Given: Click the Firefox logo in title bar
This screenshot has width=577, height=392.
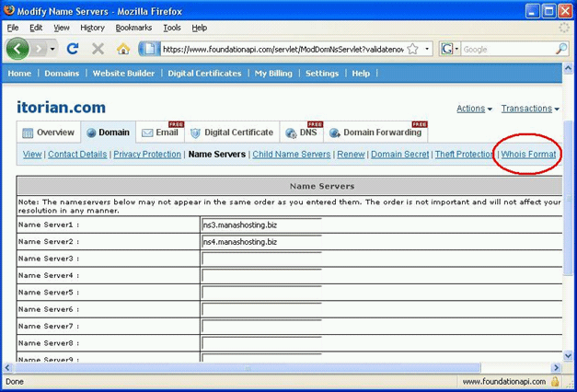Looking at the screenshot, I should tap(9, 10).
